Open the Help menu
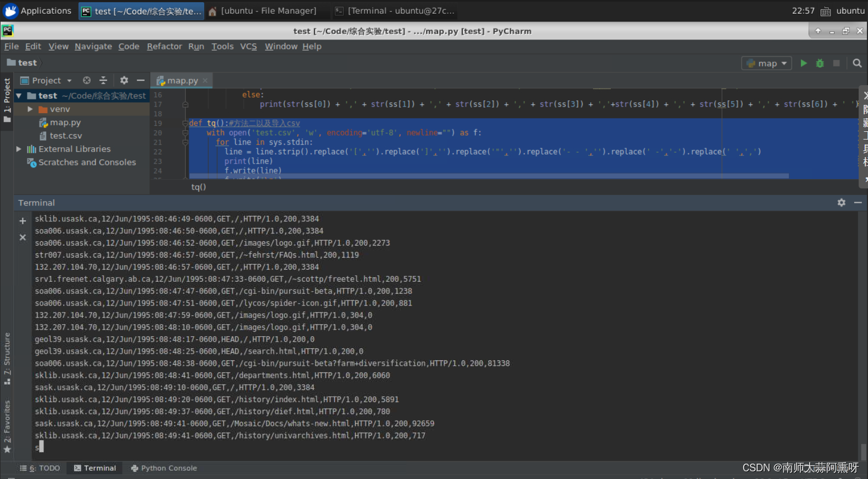 tap(312, 47)
